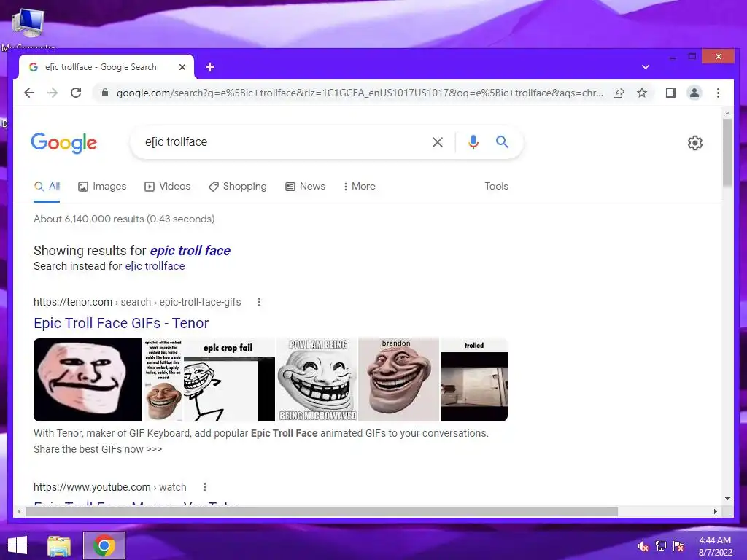This screenshot has width=747, height=560.
Task: Click the results count text
Action: click(x=124, y=219)
